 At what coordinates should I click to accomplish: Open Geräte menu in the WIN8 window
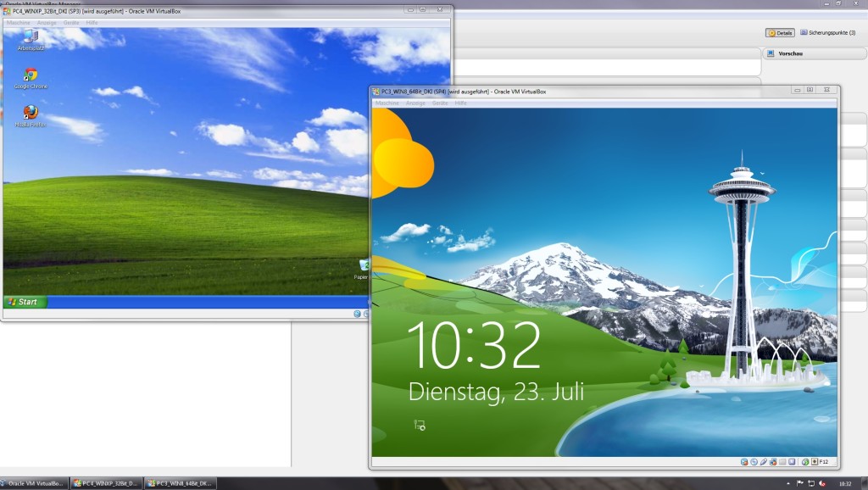440,103
